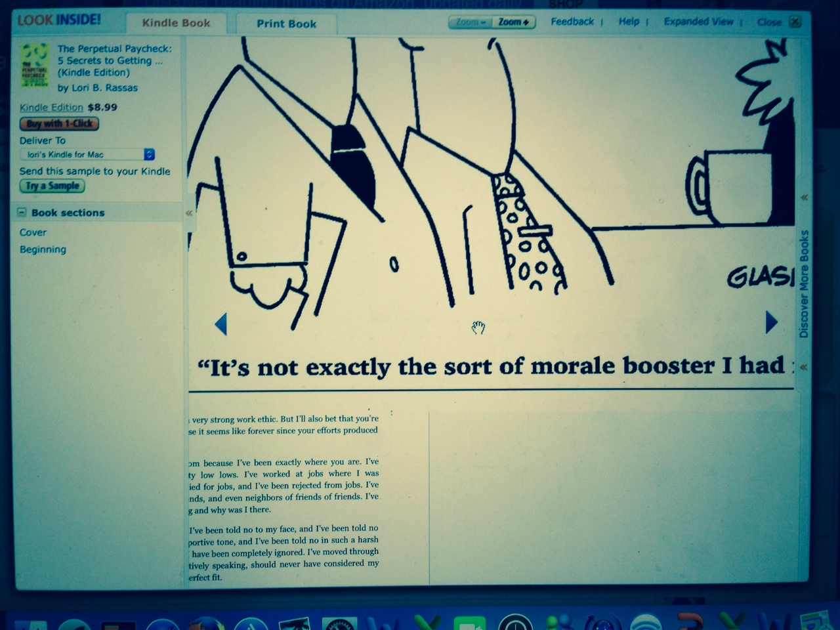Collapse the Book sections list
Image resolution: width=840 pixels, height=630 pixels.
22,213
